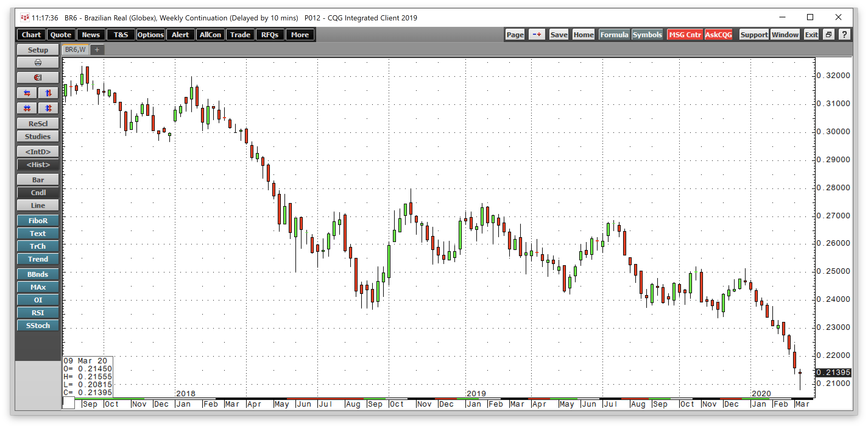Add the BBnds Bollinger Bands study
This screenshot has height=428, width=868.
pyautogui.click(x=38, y=274)
